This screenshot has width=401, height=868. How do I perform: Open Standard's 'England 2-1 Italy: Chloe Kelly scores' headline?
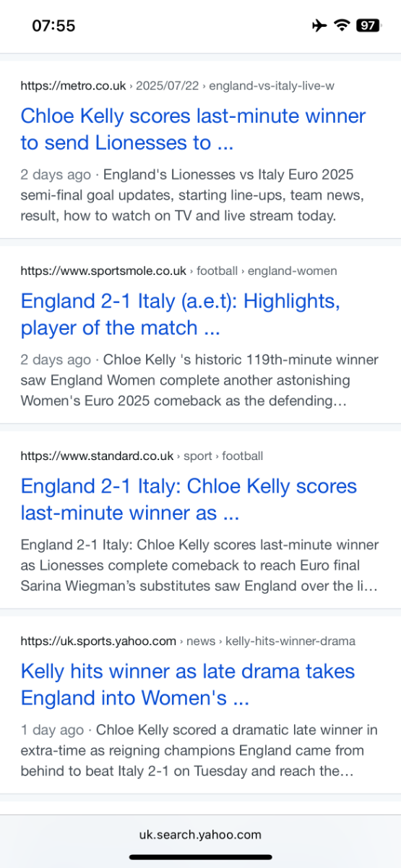pos(189,500)
